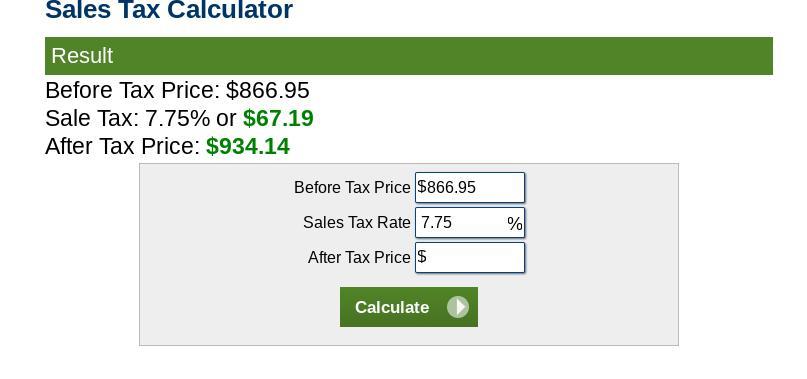Click the Before Tax Price $866.95 result line
The height and width of the screenshot is (379, 807).
177,90
